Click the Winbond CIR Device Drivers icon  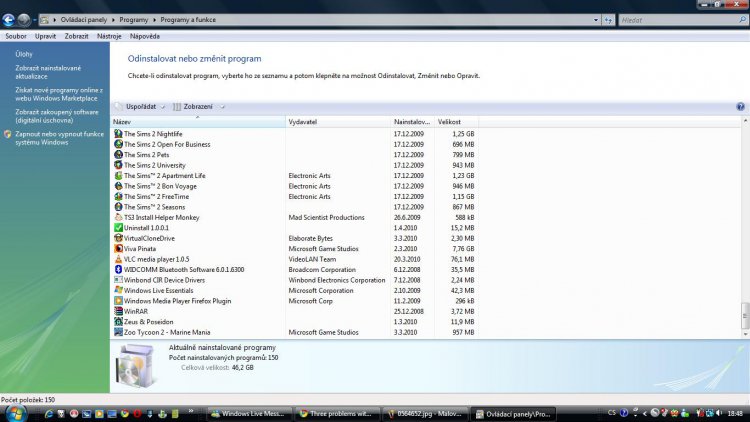click(118, 280)
